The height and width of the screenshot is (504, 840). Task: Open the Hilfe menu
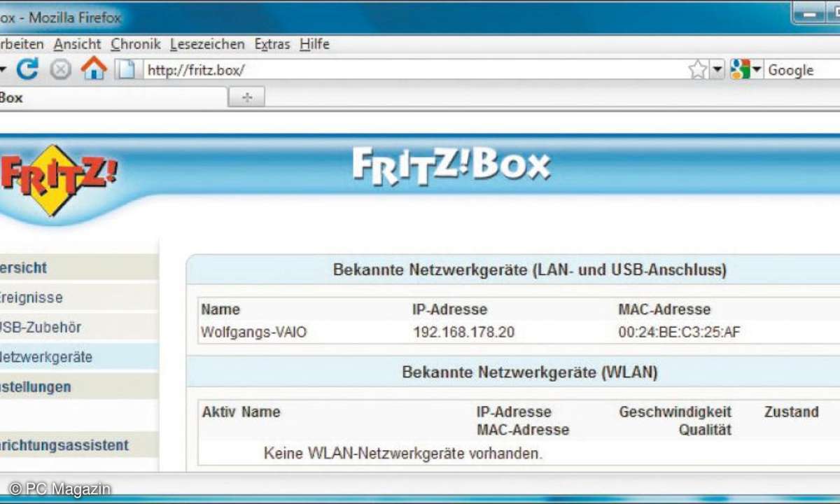point(314,44)
